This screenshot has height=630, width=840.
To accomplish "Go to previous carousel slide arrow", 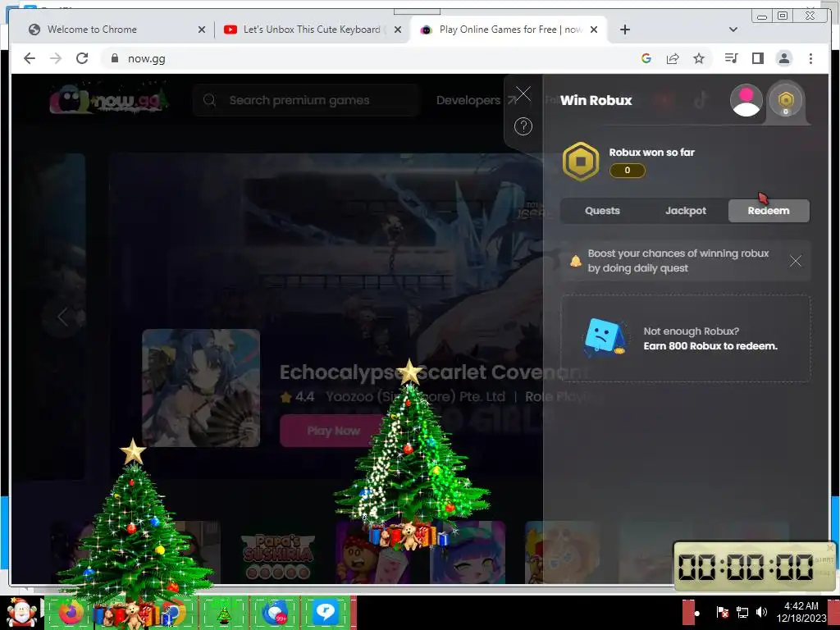I will click(62, 316).
